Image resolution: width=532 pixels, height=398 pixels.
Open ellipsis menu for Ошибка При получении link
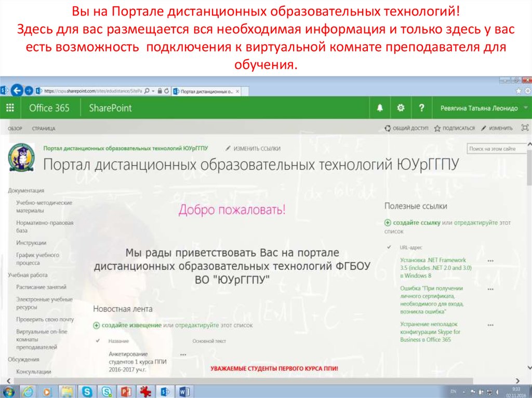coord(490,289)
